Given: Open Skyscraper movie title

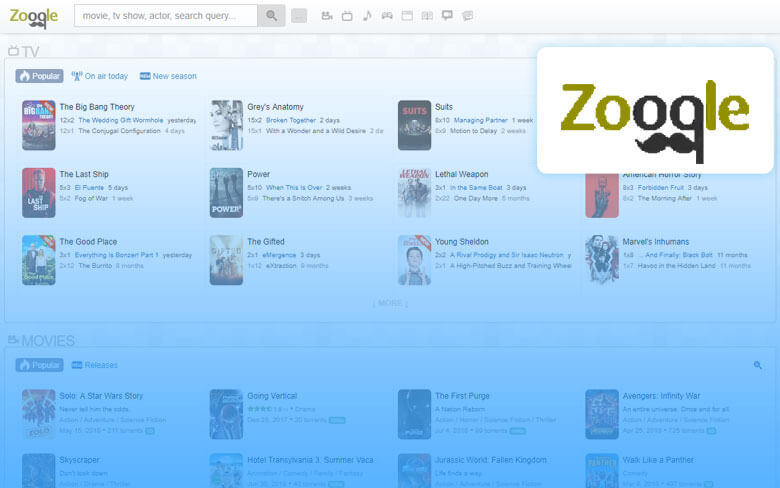Looking at the screenshot, I should tap(79, 460).
